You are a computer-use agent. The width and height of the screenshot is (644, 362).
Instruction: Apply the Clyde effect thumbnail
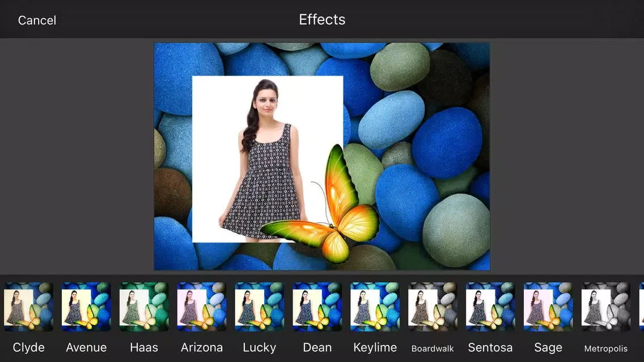28,306
